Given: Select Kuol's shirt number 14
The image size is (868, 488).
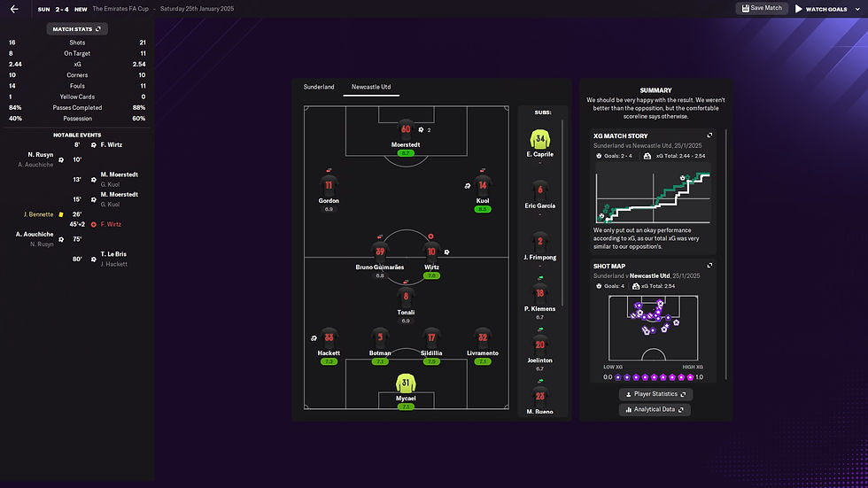Looking at the screenshot, I should pyautogui.click(x=483, y=185).
